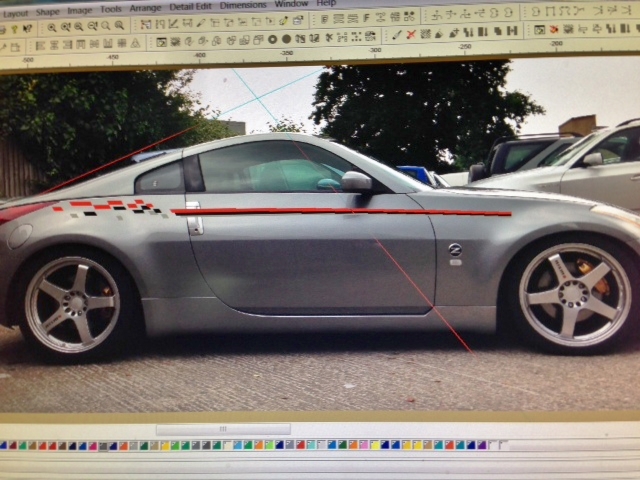Click the solid black circle icon

point(287,40)
